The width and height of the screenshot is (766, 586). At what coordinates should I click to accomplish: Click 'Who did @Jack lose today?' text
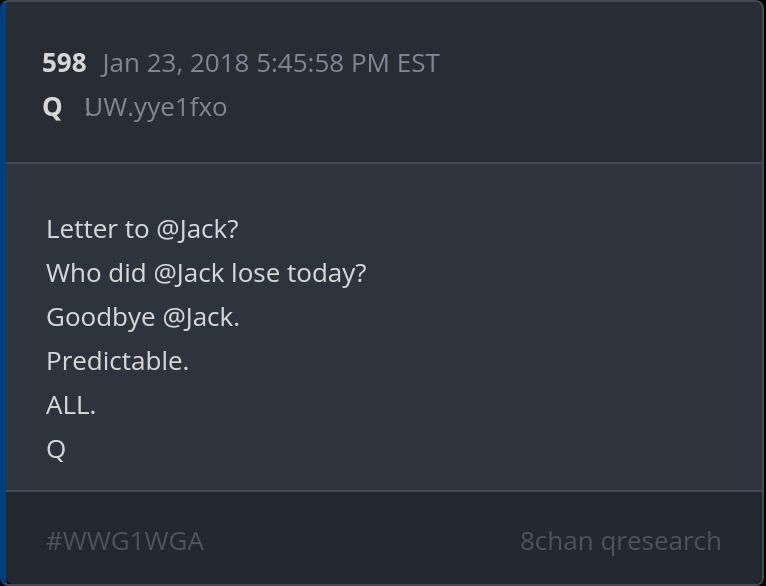click(206, 273)
